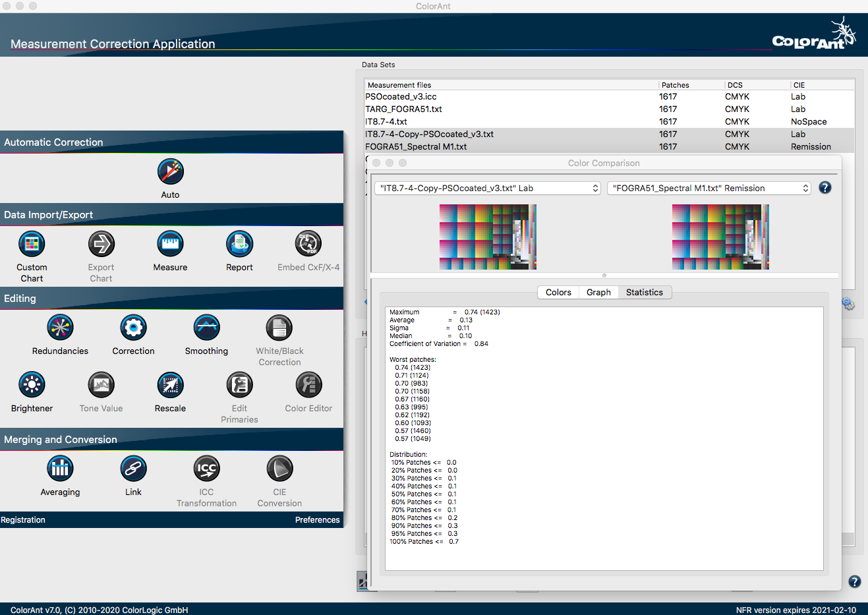Image resolution: width=868 pixels, height=615 pixels.
Task: Start the Smoothing tool
Action: [206, 328]
